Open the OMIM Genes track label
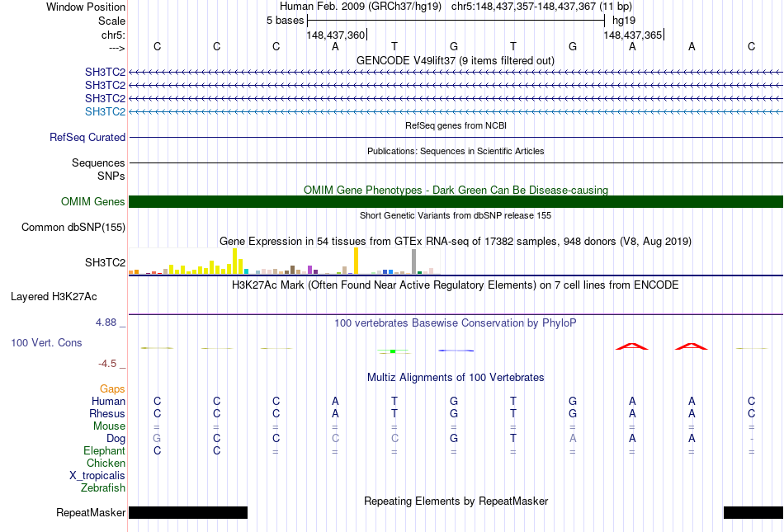 click(x=93, y=201)
